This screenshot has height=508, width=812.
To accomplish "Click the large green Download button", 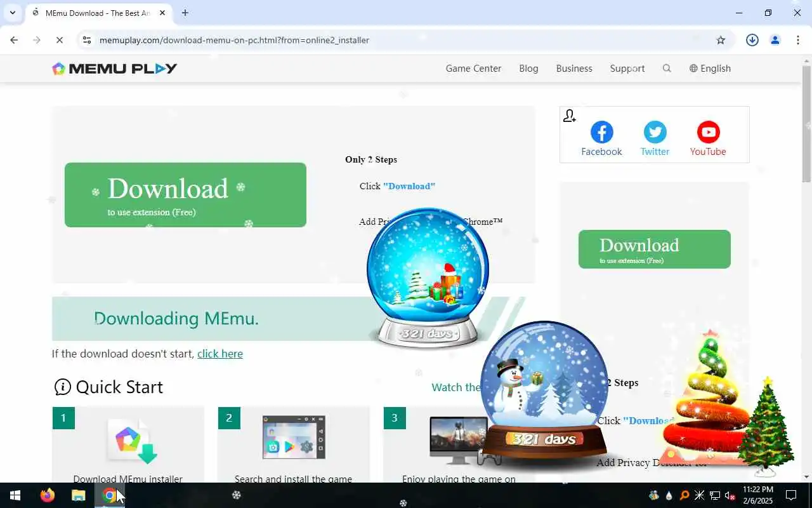I will click(185, 195).
